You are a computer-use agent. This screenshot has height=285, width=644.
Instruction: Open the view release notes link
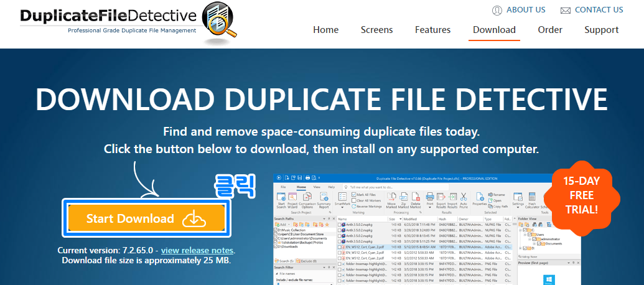point(197,251)
